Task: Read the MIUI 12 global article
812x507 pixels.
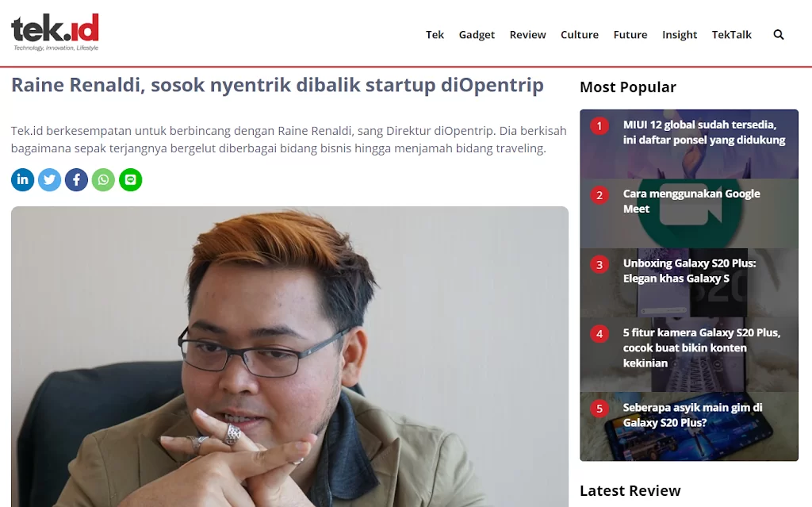Action: pos(689,144)
